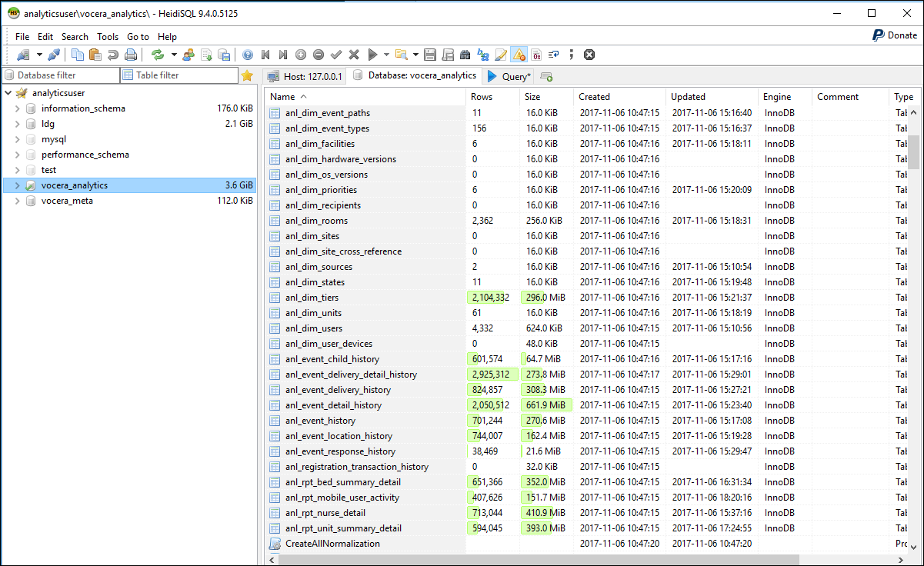Click the stop query circle-X icon
Image resolution: width=924 pixels, height=566 pixels.
pos(589,55)
